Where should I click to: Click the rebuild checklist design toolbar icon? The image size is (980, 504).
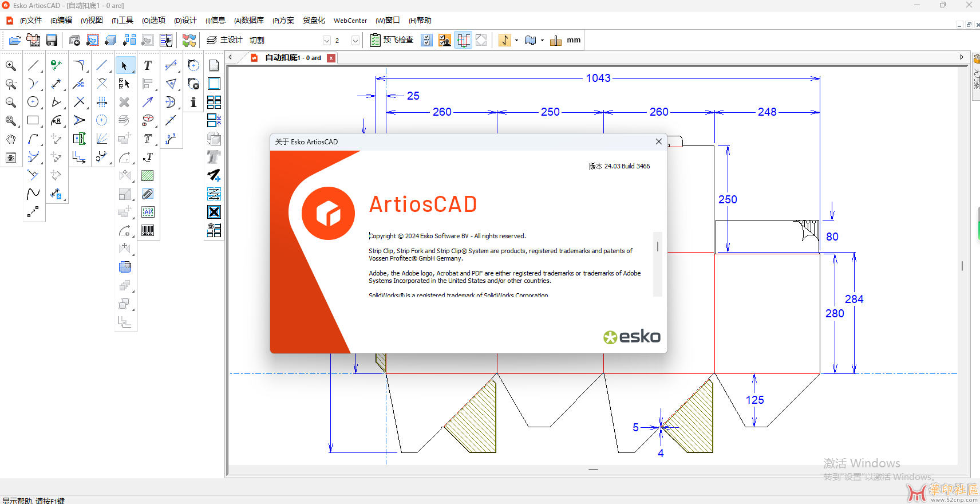tap(33, 40)
